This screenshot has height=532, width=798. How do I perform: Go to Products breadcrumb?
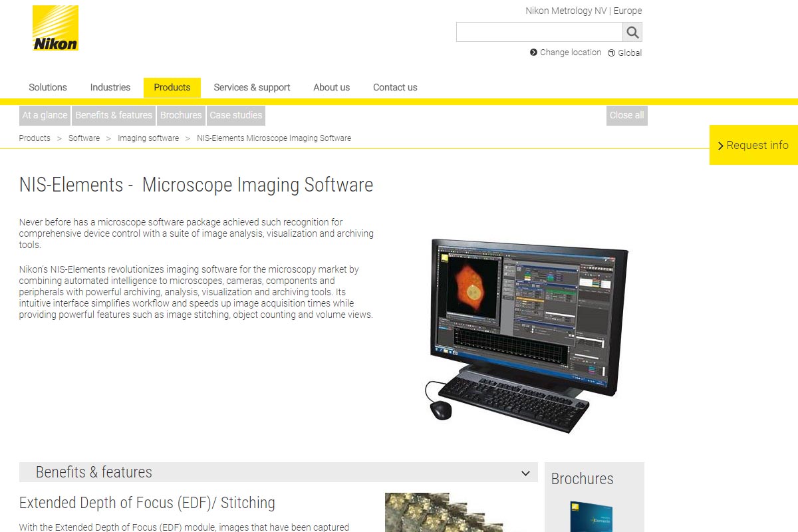(x=35, y=138)
